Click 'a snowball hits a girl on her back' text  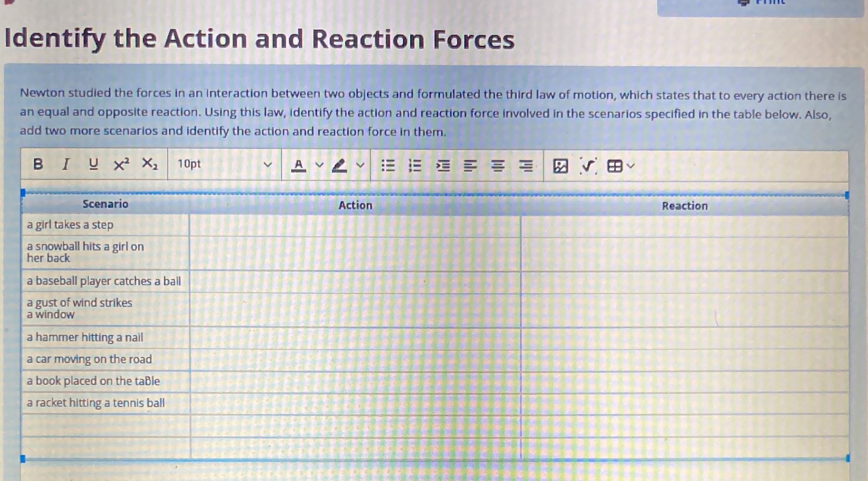click(85, 252)
